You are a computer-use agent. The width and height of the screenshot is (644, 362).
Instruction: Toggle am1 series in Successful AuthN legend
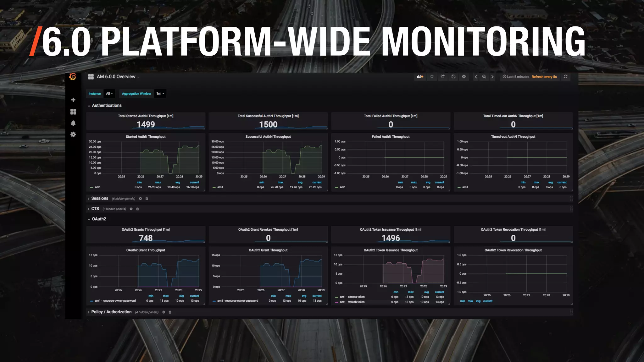point(220,187)
